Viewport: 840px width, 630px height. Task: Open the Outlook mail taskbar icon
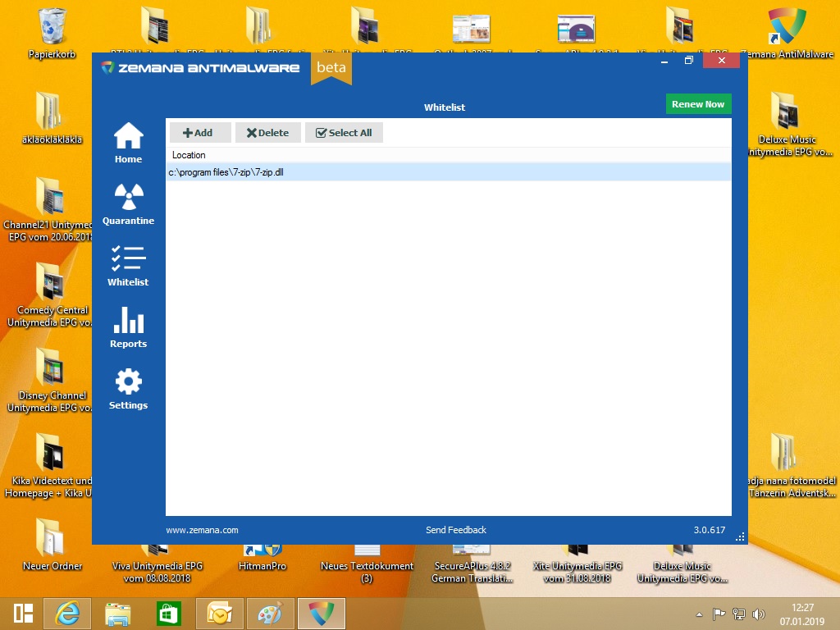pyautogui.click(x=220, y=614)
